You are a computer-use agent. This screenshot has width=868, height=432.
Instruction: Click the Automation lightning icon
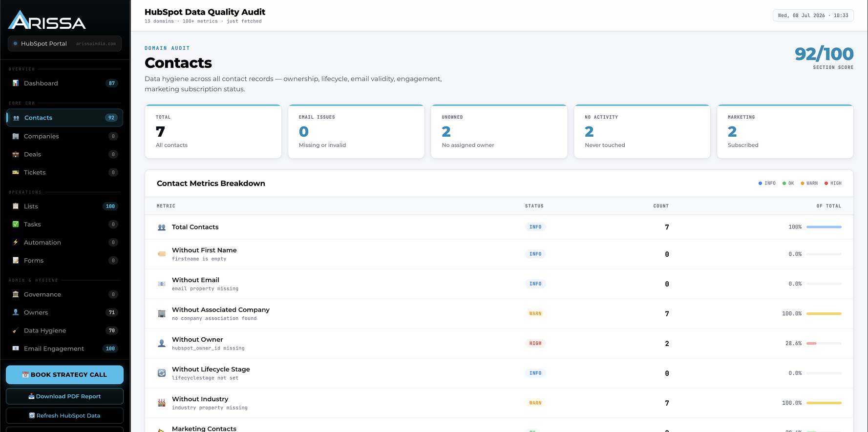click(x=16, y=242)
